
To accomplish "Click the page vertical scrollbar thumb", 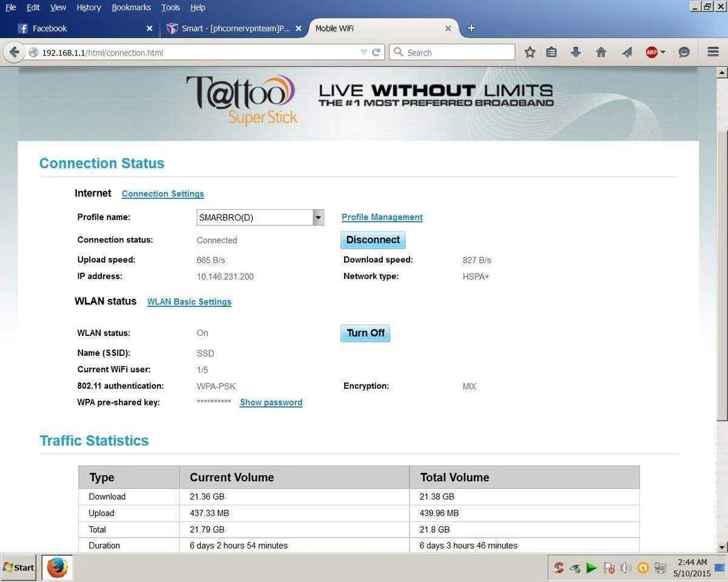I will click(722, 276).
